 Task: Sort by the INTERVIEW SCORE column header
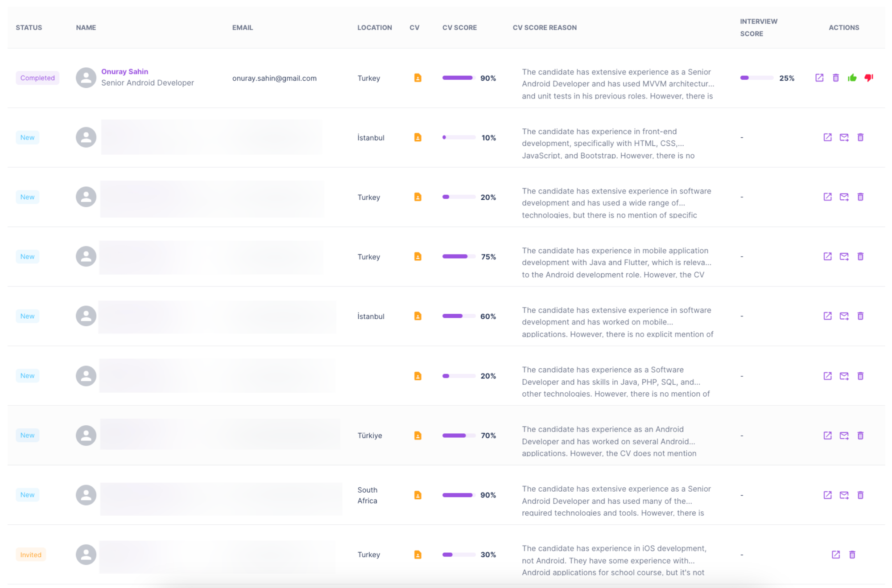tap(758, 28)
